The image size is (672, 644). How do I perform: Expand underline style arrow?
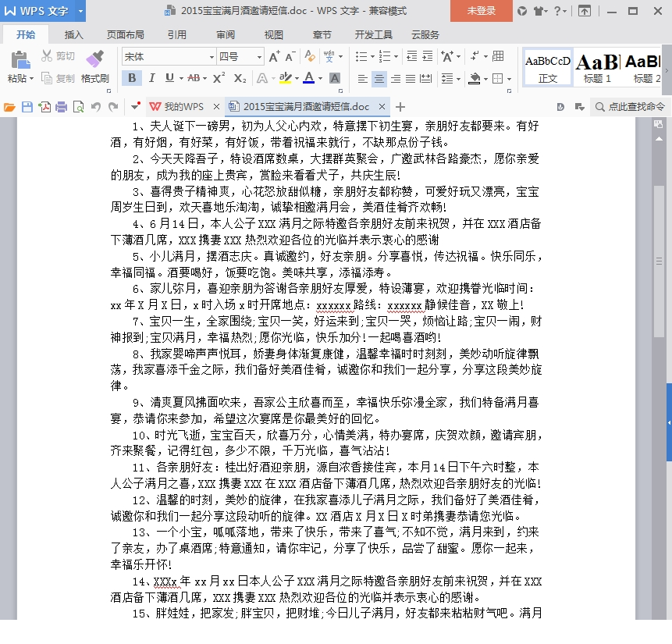tap(181, 79)
